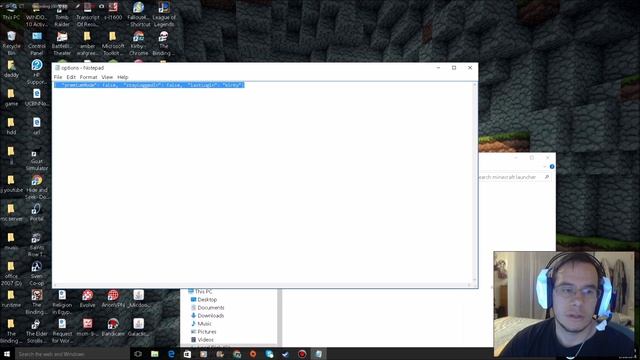Viewport: 640px width, 360px height.
Task: Open the red record-button taskbar icon
Action: point(302,354)
